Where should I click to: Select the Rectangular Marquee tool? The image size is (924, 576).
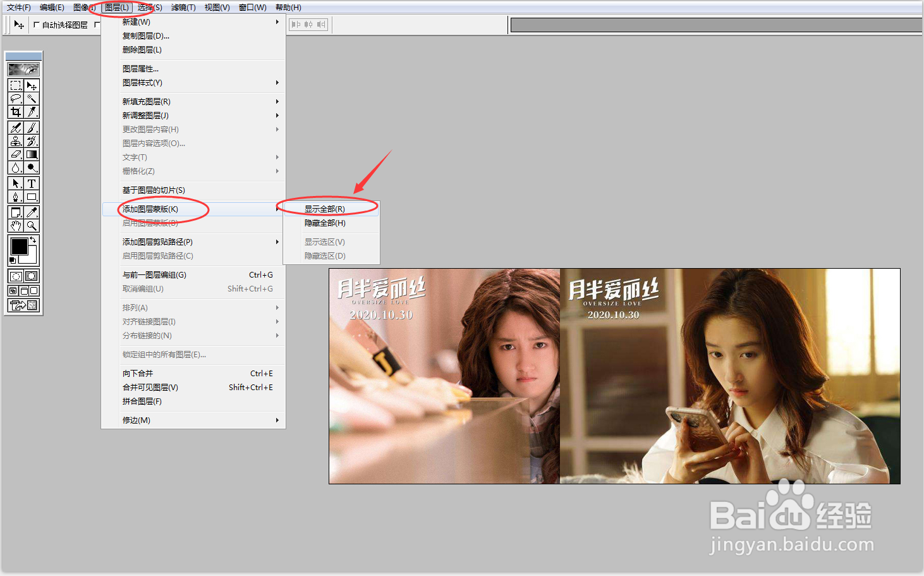[x=16, y=85]
